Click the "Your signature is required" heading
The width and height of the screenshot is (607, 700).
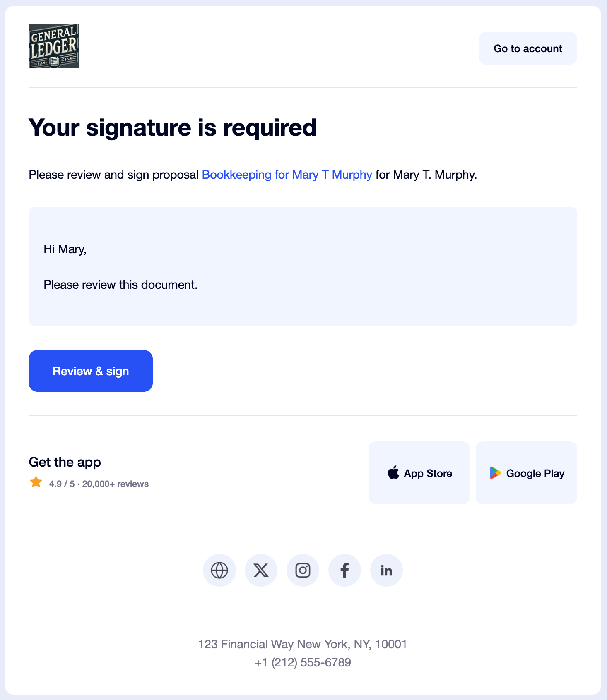pos(172,127)
